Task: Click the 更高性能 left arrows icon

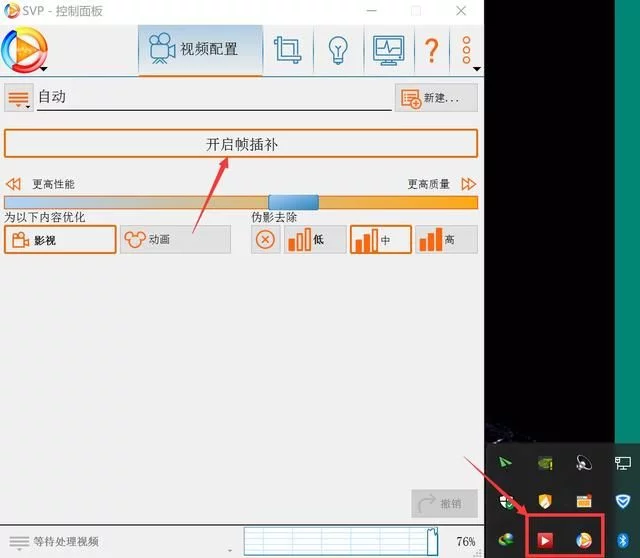Action: point(13,184)
